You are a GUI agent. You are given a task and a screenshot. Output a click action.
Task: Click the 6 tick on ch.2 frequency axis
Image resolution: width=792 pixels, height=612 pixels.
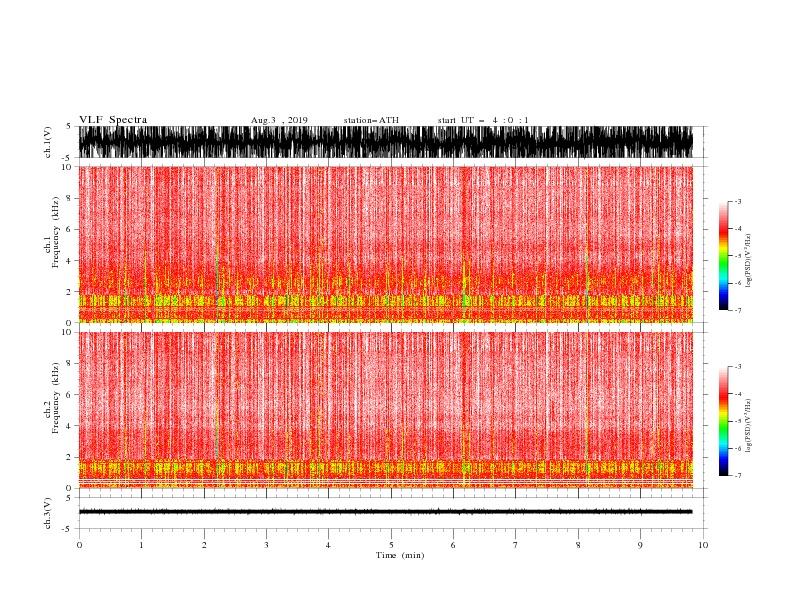click(x=70, y=395)
